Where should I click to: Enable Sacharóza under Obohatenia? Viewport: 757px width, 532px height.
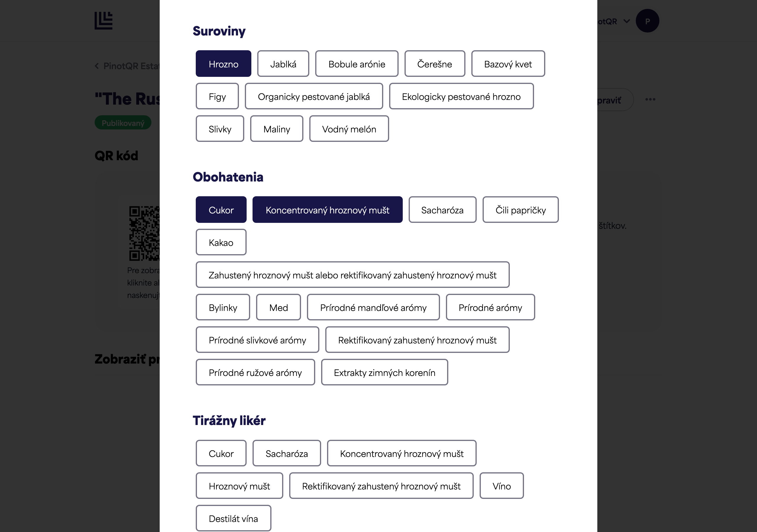pyautogui.click(x=442, y=210)
